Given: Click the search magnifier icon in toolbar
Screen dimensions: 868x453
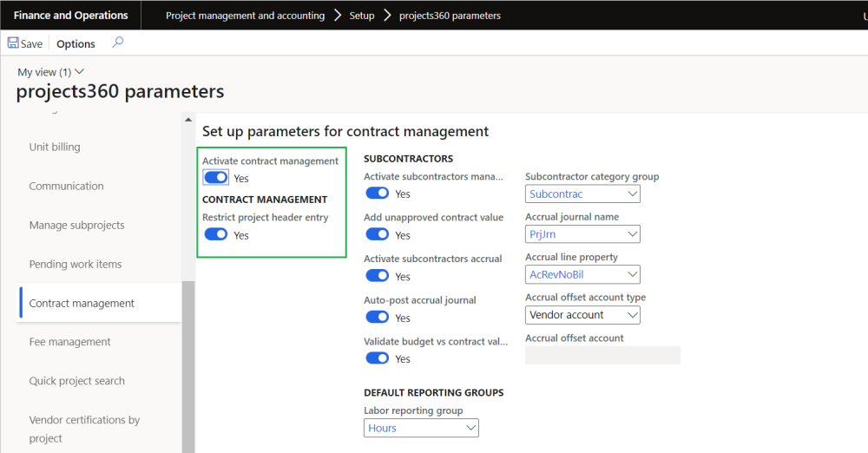Looking at the screenshot, I should [x=118, y=43].
